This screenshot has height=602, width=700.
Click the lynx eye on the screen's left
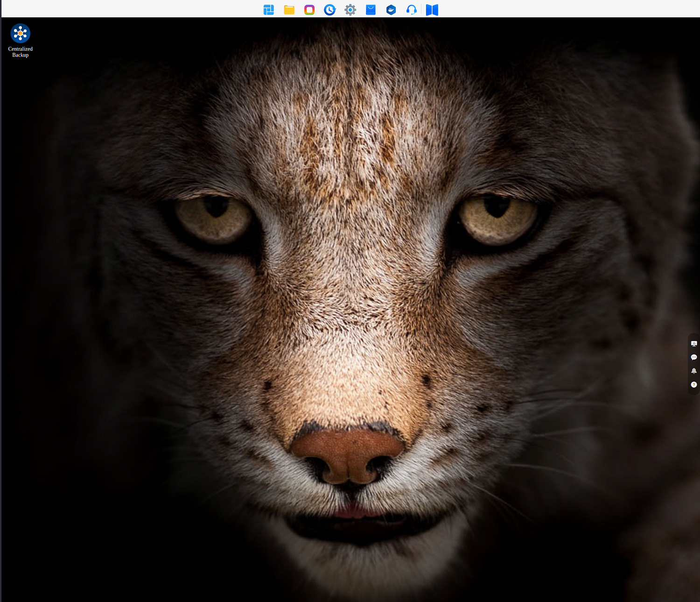pos(215,217)
